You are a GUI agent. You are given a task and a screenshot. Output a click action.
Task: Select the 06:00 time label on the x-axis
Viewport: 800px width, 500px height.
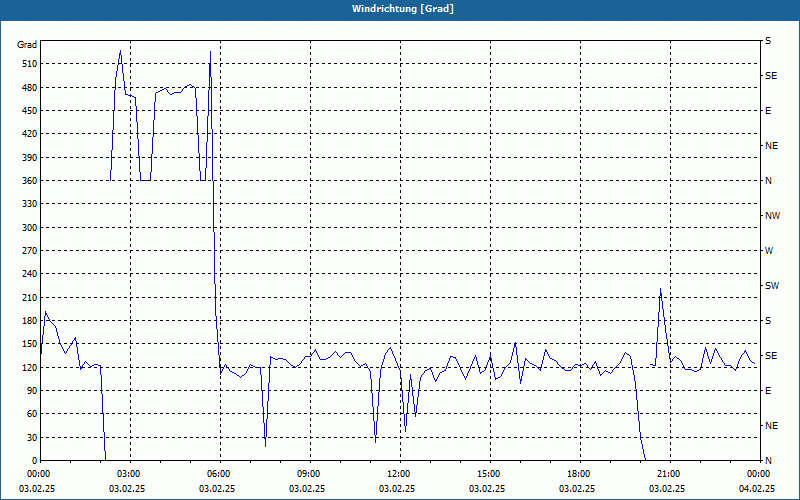(x=220, y=474)
